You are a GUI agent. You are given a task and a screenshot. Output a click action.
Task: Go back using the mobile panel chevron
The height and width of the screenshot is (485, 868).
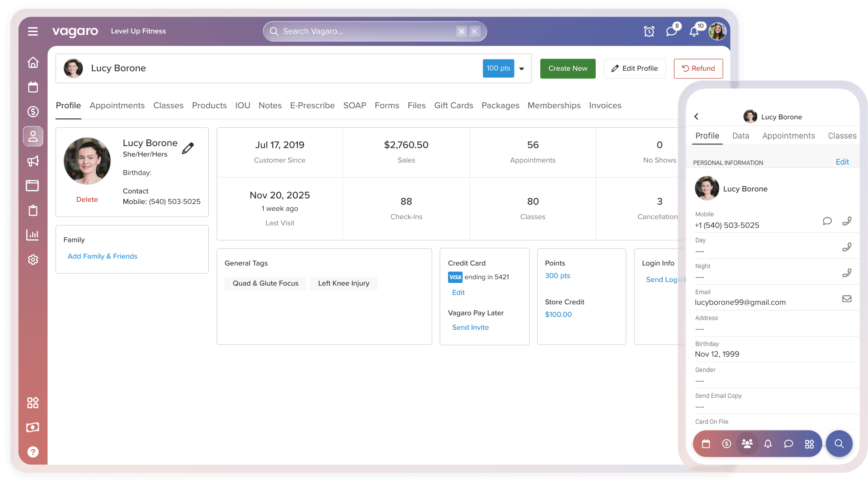[x=696, y=116]
